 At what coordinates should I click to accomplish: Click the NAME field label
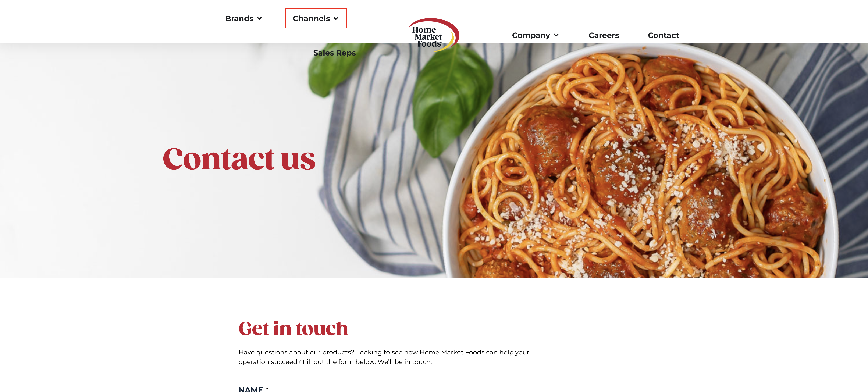click(x=253, y=389)
